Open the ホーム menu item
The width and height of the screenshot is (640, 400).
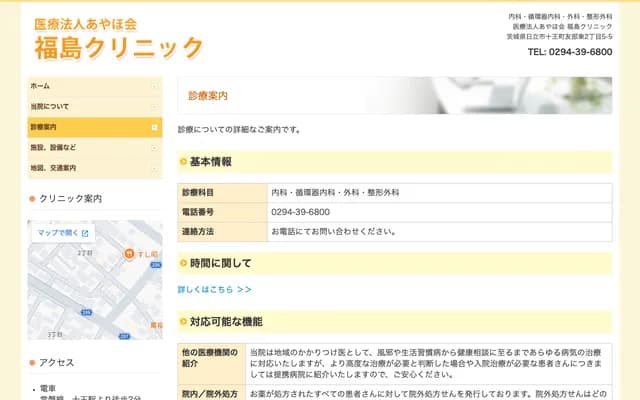(x=41, y=87)
